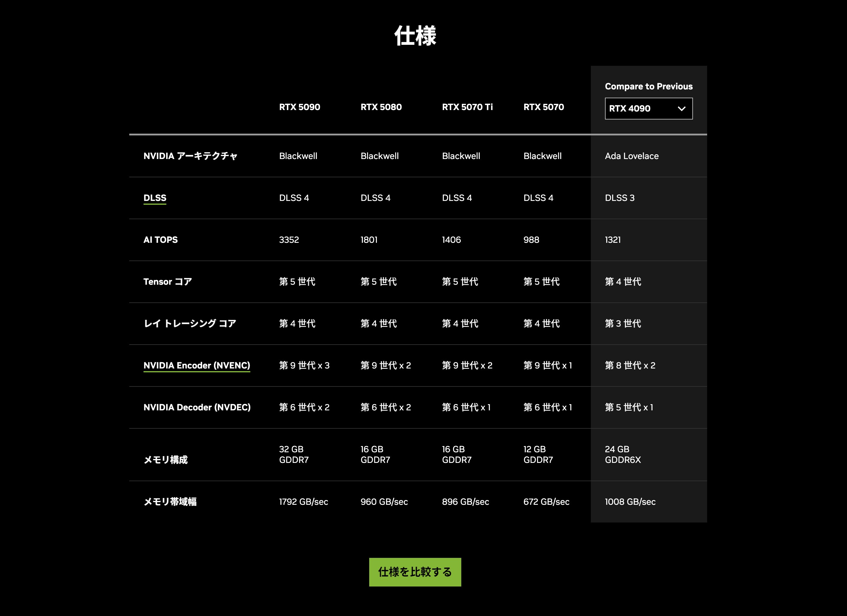847x616 pixels.
Task: Click the 仕様 page heading
Action: [x=415, y=36]
